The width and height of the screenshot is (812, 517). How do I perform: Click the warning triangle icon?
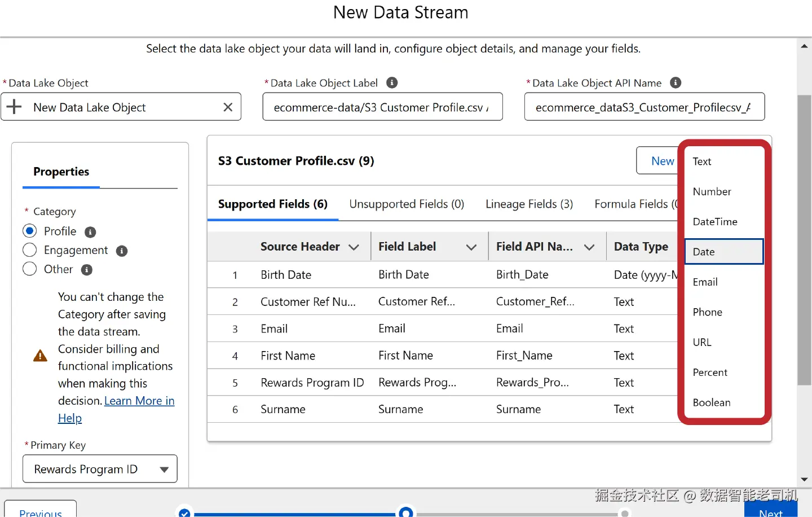(x=41, y=356)
